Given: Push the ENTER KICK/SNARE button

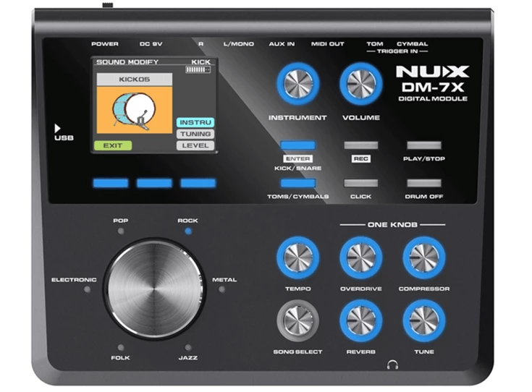Looking at the screenshot, I should click(x=298, y=145).
